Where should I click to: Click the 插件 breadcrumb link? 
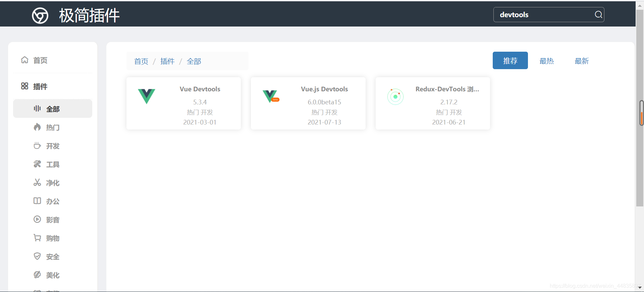(167, 61)
